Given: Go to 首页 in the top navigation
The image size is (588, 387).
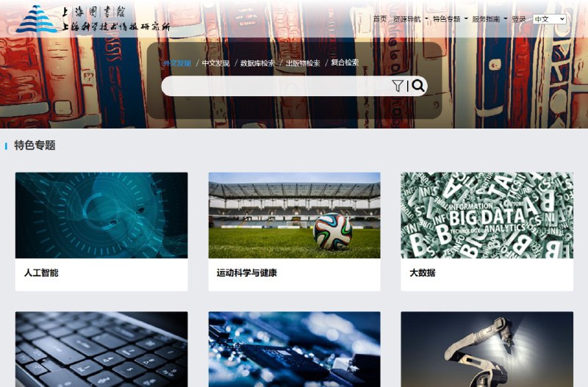Looking at the screenshot, I should click(x=380, y=19).
